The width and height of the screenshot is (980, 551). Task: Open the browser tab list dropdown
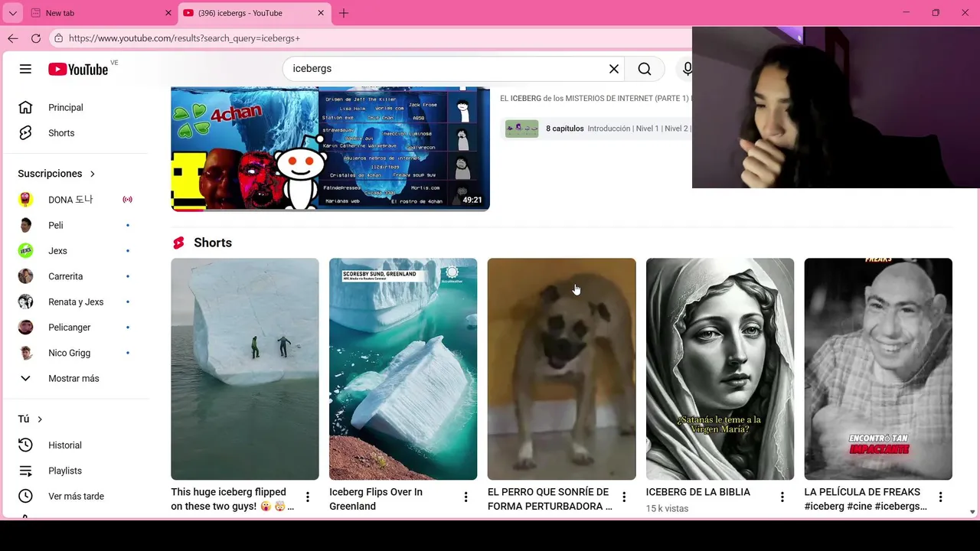click(12, 13)
